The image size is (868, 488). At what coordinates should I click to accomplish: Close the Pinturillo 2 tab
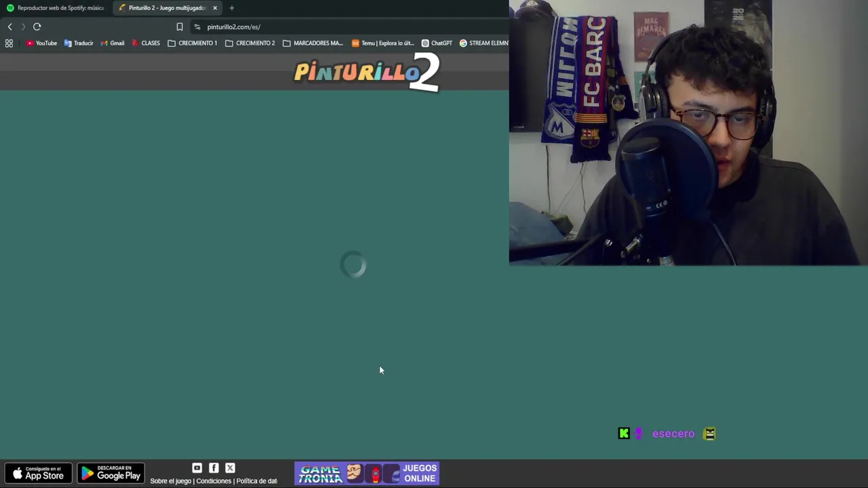215,8
